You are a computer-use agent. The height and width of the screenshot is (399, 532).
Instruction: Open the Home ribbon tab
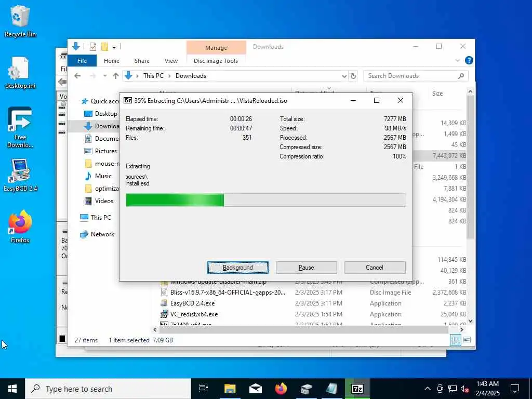pyautogui.click(x=112, y=61)
